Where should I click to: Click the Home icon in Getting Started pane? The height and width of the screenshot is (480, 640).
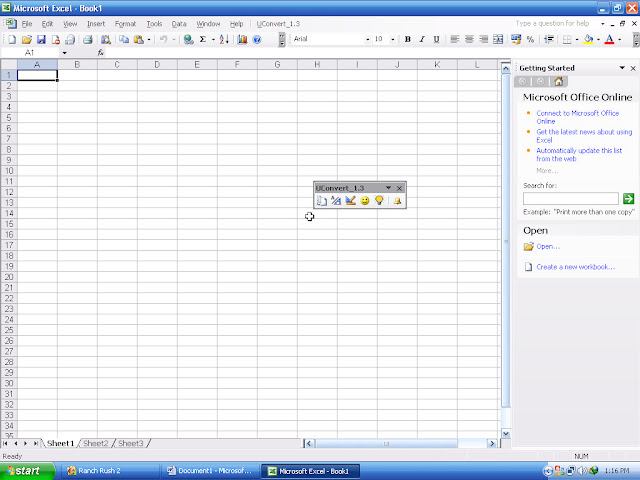558,81
